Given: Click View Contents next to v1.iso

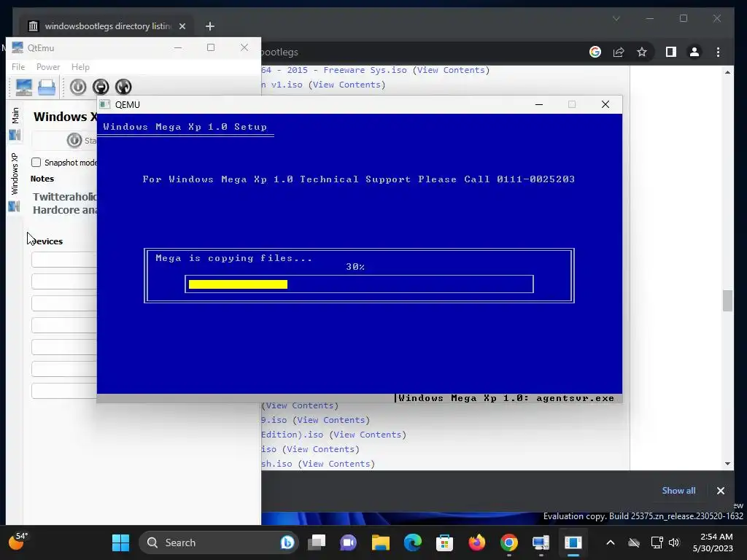Looking at the screenshot, I should click(x=347, y=85).
